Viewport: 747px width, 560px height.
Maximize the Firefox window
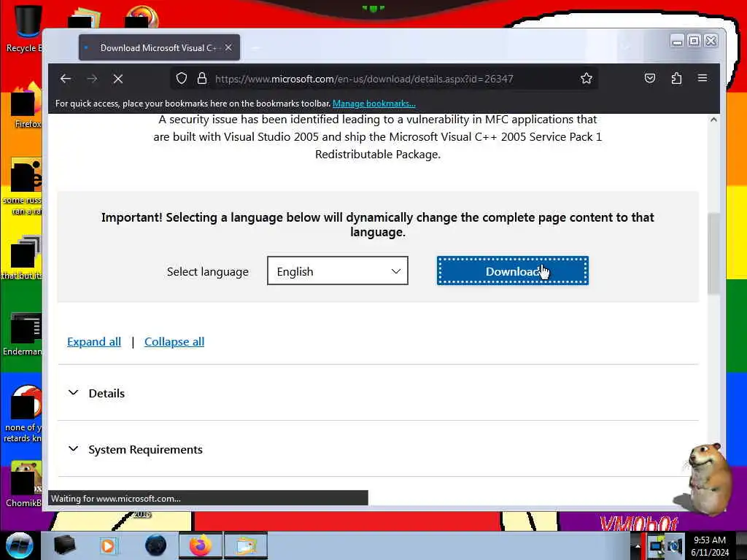(x=694, y=42)
